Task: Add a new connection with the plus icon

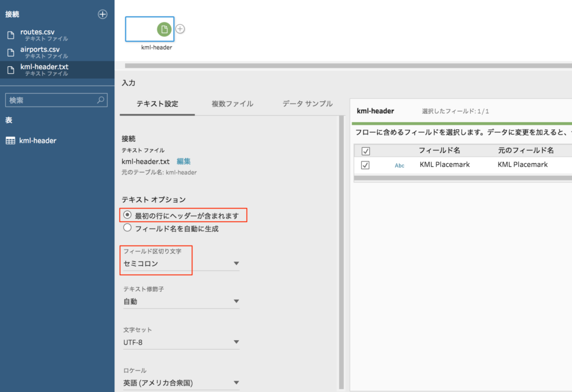Action: 102,14
